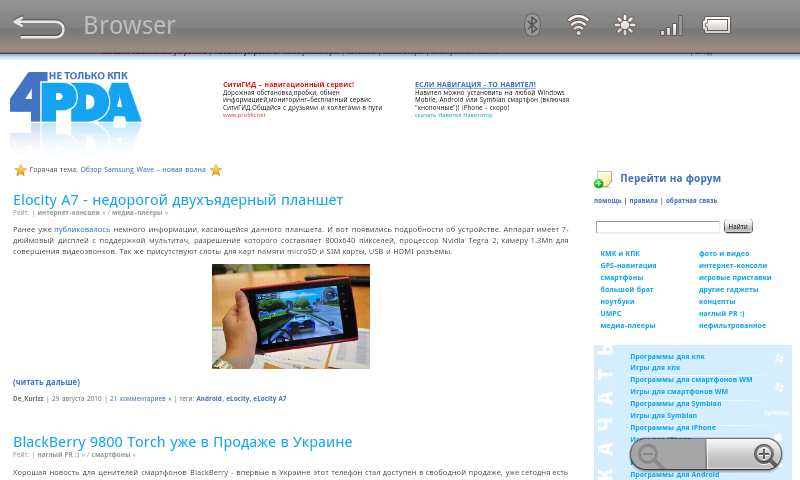The image size is (800, 480).
Task: Tap the Bluetooth status icon
Action: coord(533,25)
